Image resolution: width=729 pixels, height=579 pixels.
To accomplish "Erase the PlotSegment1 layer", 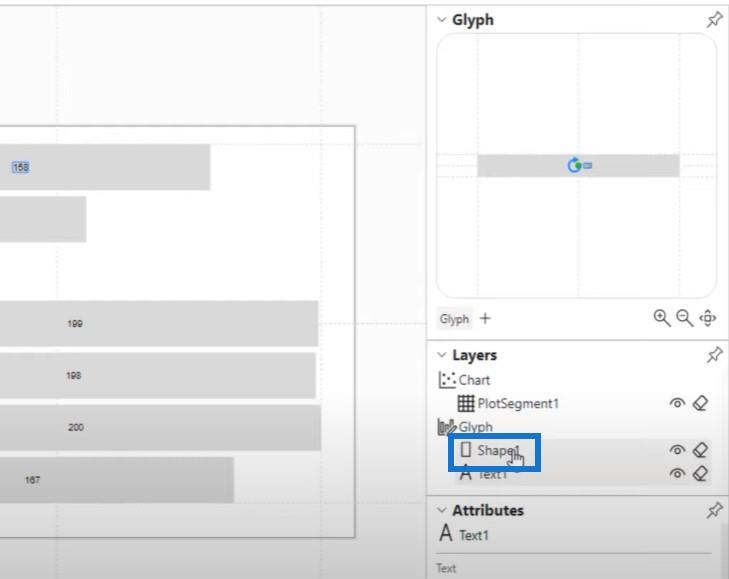I will tap(700, 403).
